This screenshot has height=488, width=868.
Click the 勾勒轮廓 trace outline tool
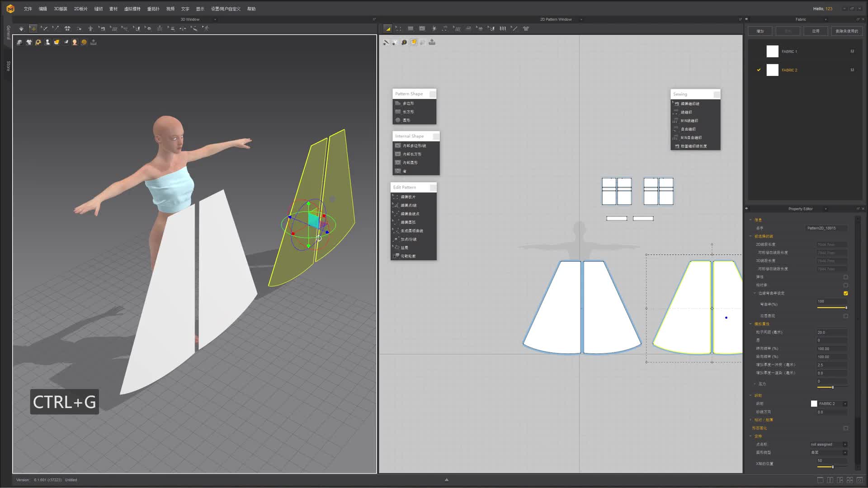(x=408, y=256)
